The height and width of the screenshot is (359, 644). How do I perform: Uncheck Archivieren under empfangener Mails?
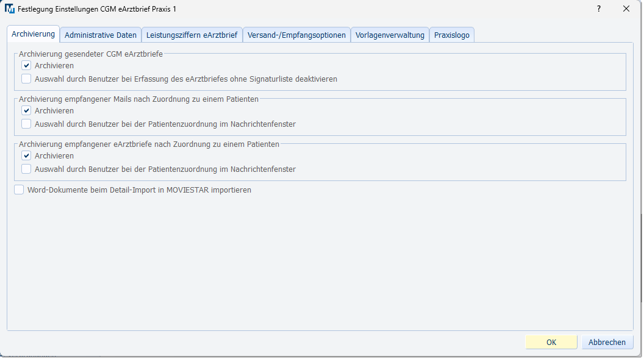[26, 111]
